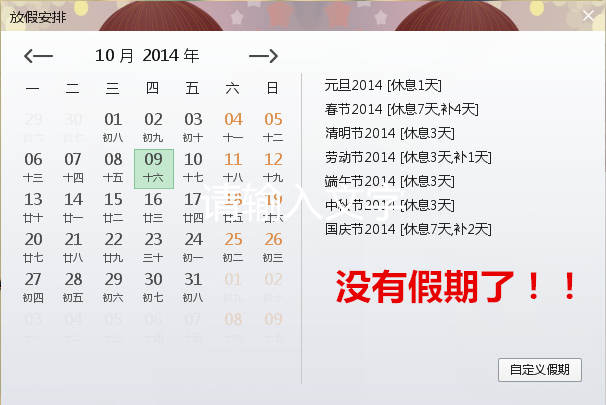Go to previous month with left arrow

click(38, 57)
